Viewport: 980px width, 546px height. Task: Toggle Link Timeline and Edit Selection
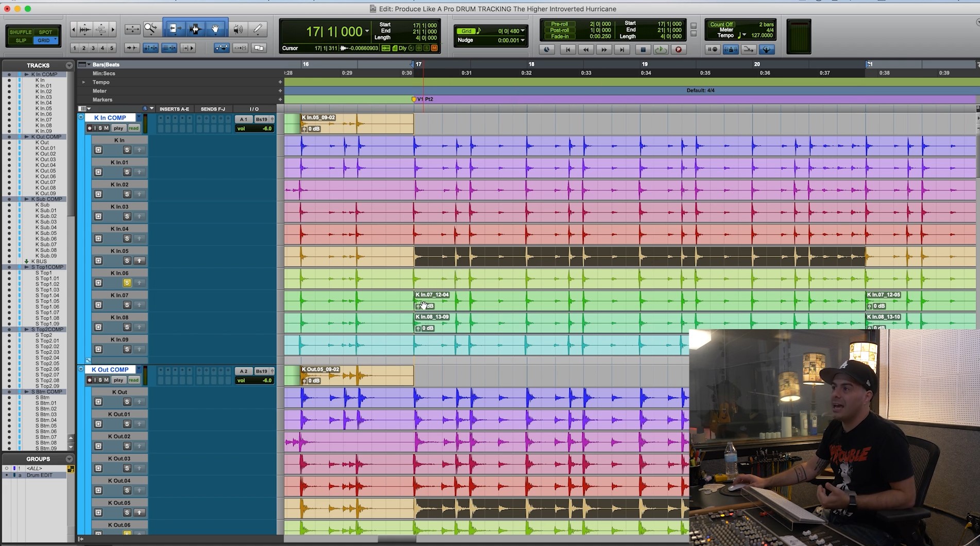(x=151, y=48)
